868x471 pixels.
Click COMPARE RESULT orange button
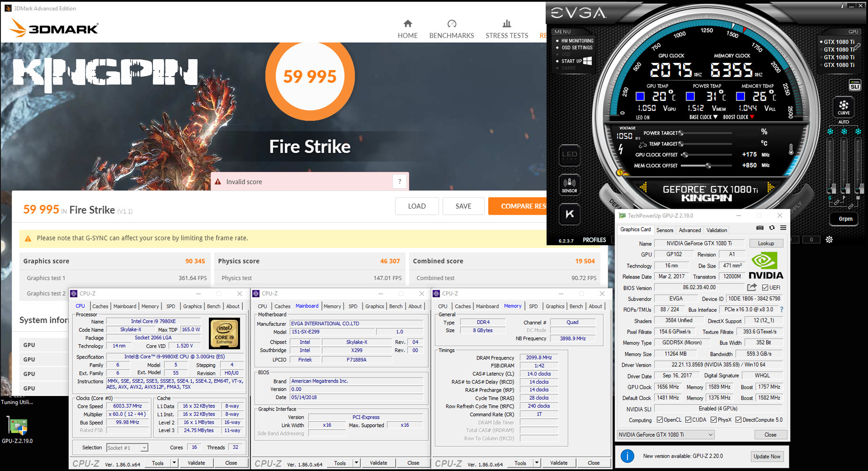tap(518, 206)
